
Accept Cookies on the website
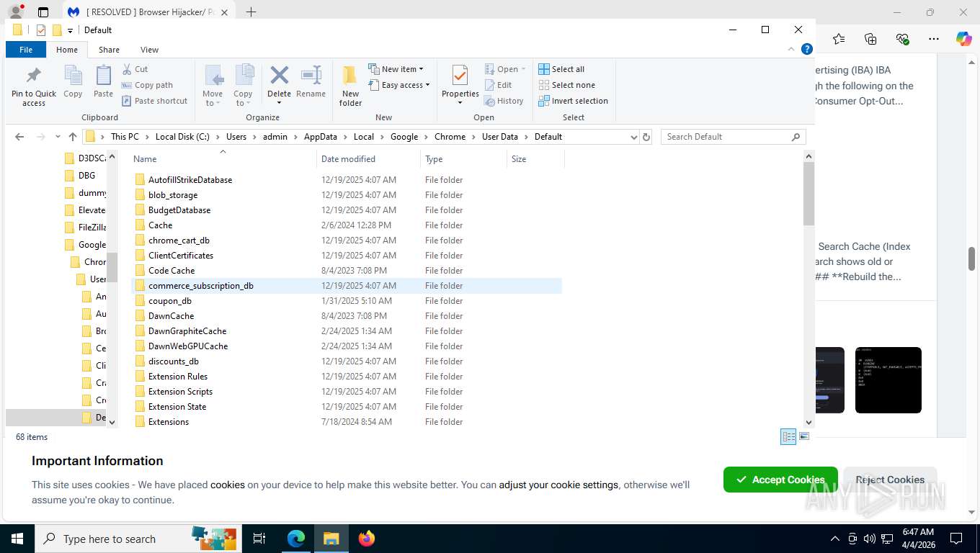[x=780, y=480]
